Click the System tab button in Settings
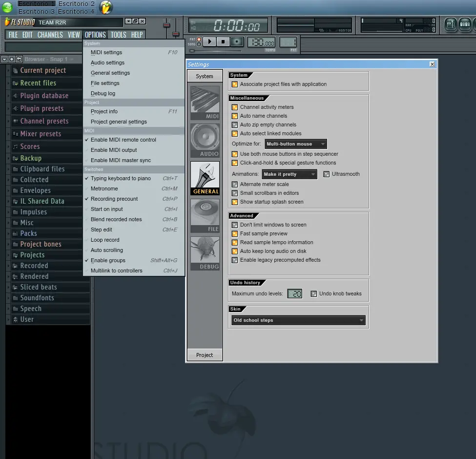The height and width of the screenshot is (459, 476). [205, 76]
